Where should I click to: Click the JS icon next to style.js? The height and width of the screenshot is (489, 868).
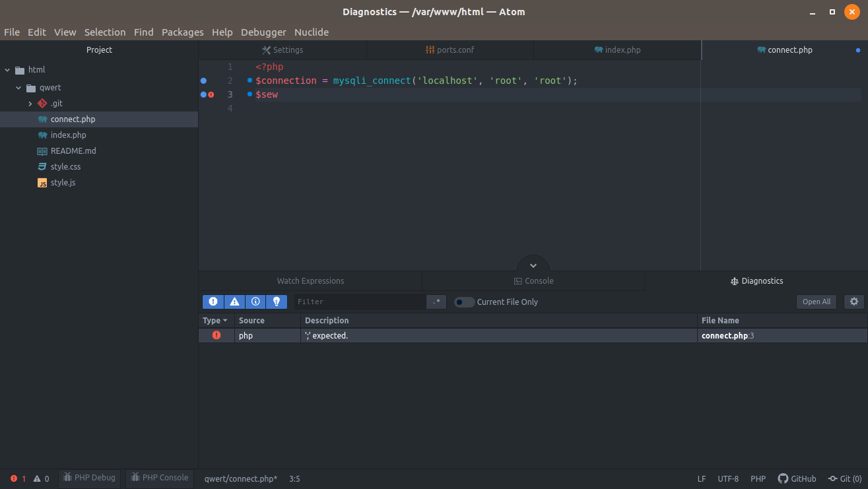pos(42,183)
